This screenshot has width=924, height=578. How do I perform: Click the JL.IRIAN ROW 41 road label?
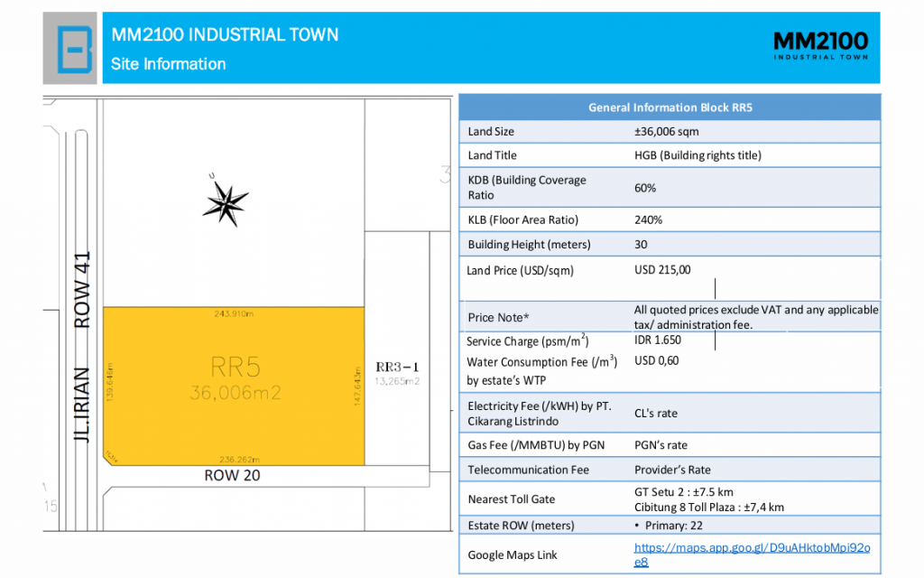point(82,347)
